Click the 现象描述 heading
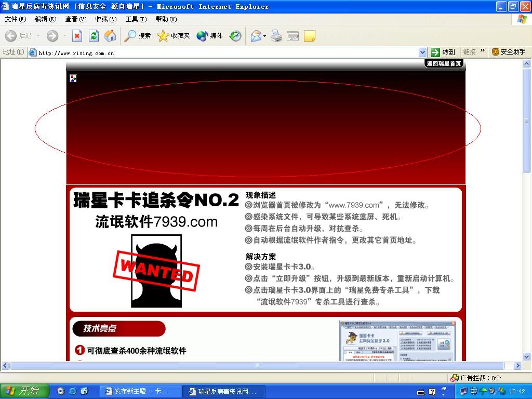 261,195
